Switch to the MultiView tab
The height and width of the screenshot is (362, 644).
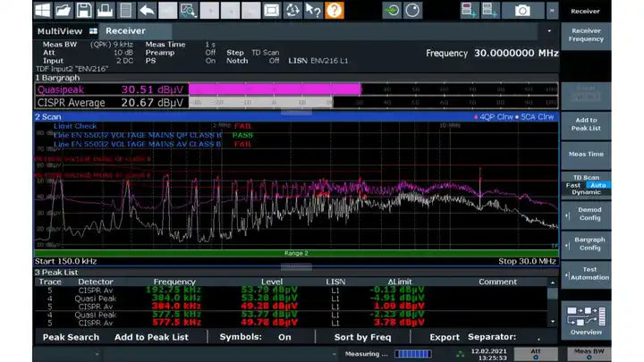60,30
